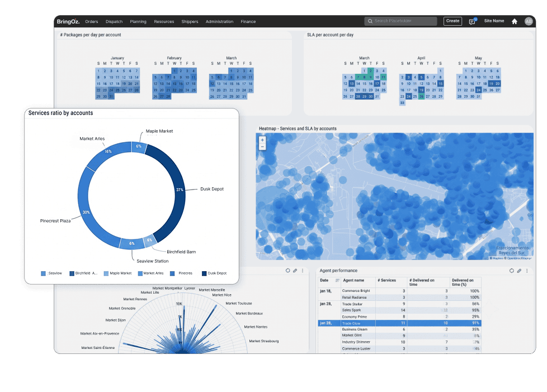Open Agent performance more options menu
The image size is (547, 392).
(x=527, y=271)
